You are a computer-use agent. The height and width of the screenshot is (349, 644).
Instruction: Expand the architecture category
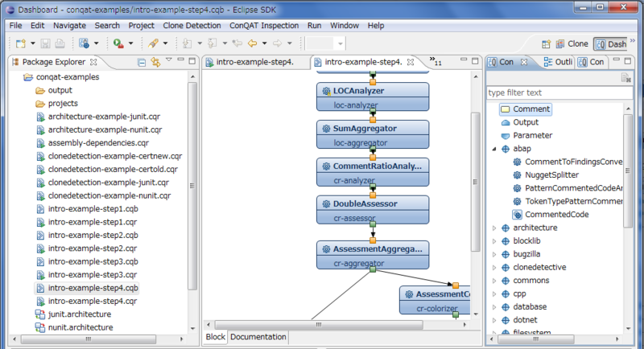pyautogui.click(x=494, y=228)
